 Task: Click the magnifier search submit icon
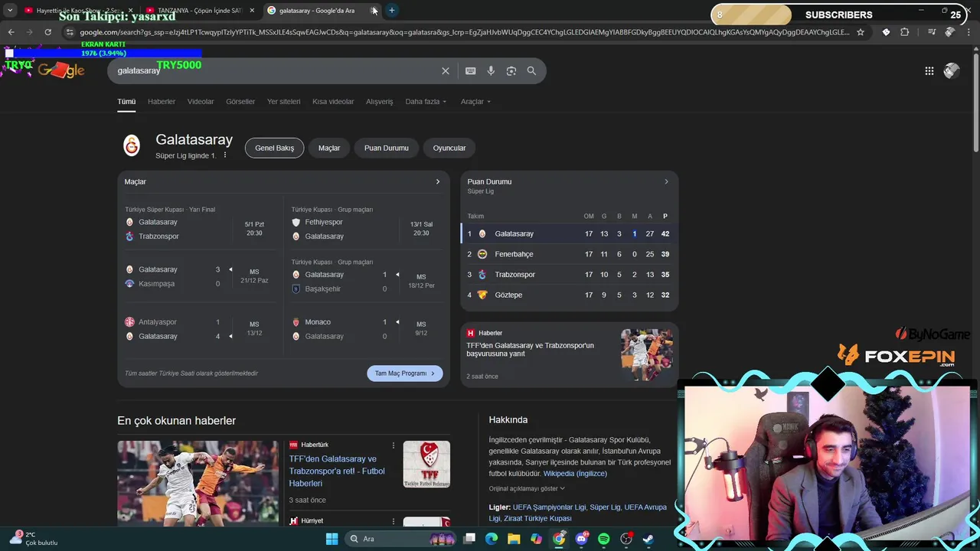(531, 70)
